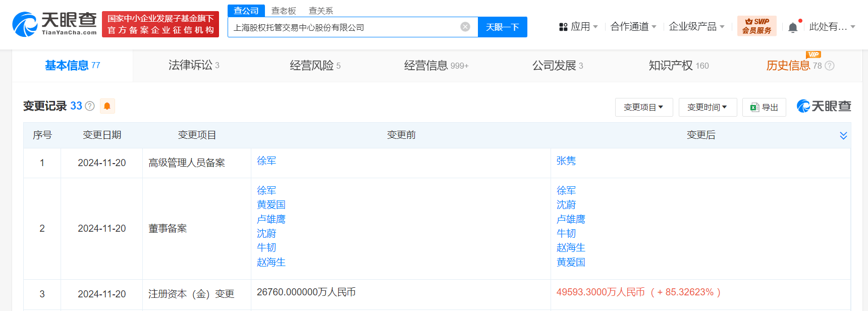Open 赵海生 link in 董事备案 变更前
This screenshot has width=868, height=311.
[271, 262]
